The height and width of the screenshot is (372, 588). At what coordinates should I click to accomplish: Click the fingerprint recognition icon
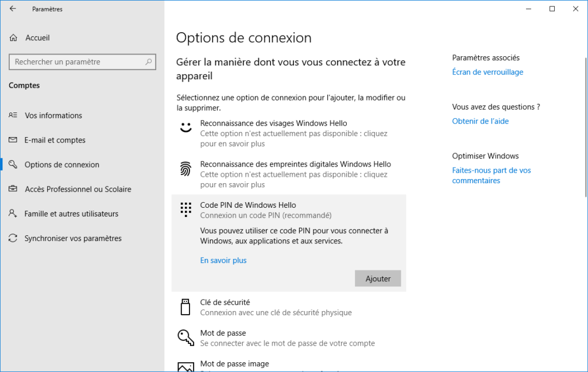[x=185, y=169]
